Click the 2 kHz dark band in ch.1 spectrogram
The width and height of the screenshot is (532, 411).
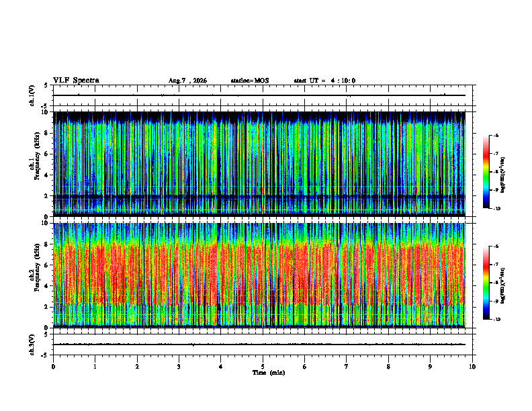(259, 197)
